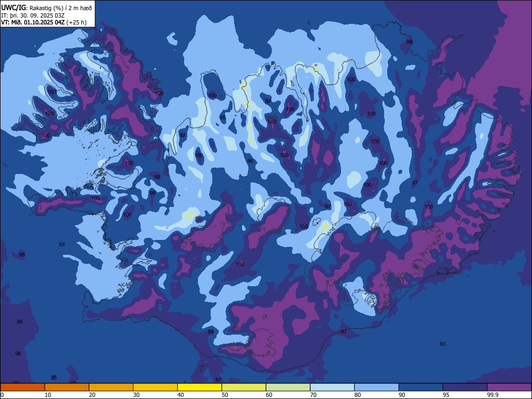532x399 pixels.
Task: Click the init time 'IT: þri. 30. 09. 2025 03Z'
Action: pos(33,15)
